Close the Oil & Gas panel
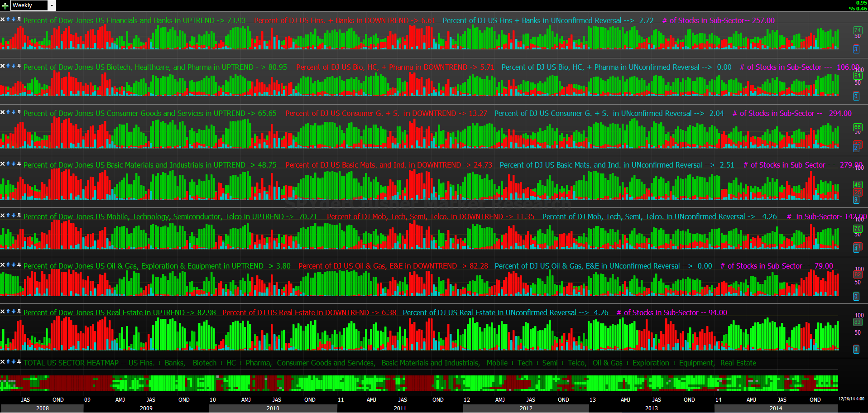The width and height of the screenshot is (868, 413). tap(3, 265)
